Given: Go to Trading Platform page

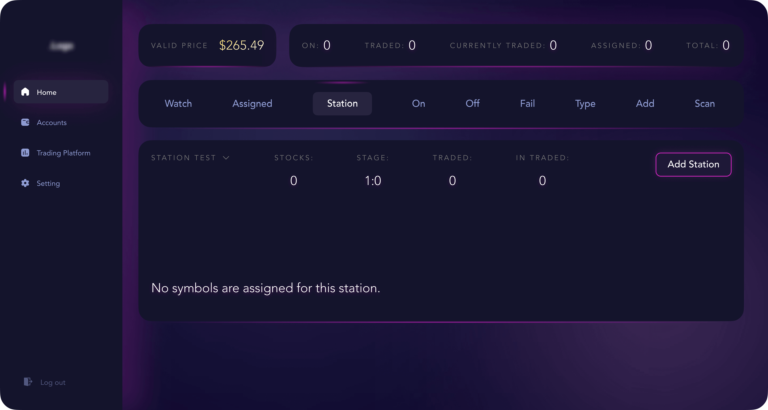Looking at the screenshot, I should pos(63,153).
